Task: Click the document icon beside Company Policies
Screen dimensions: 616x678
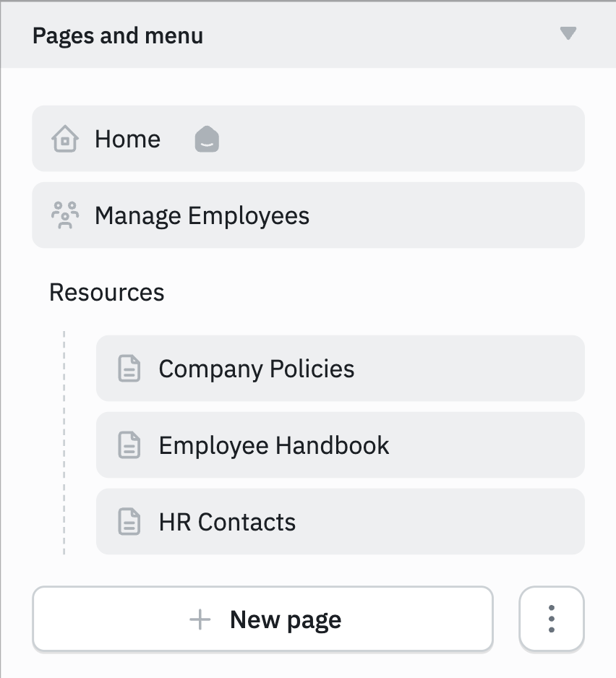Action: 129,369
